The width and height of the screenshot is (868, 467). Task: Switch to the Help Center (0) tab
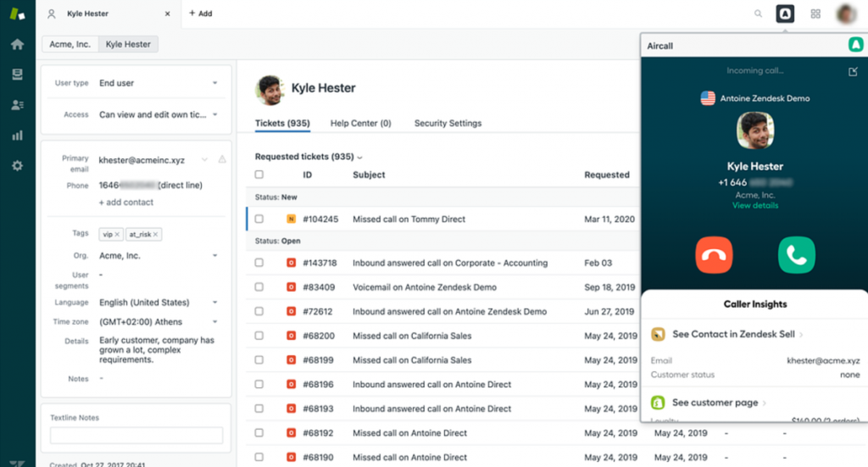(361, 124)
